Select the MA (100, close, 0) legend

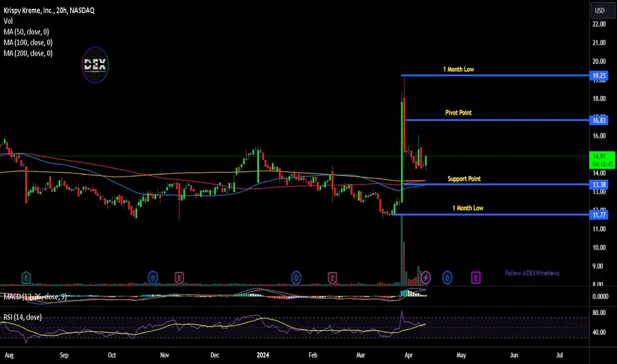[28, 42]
